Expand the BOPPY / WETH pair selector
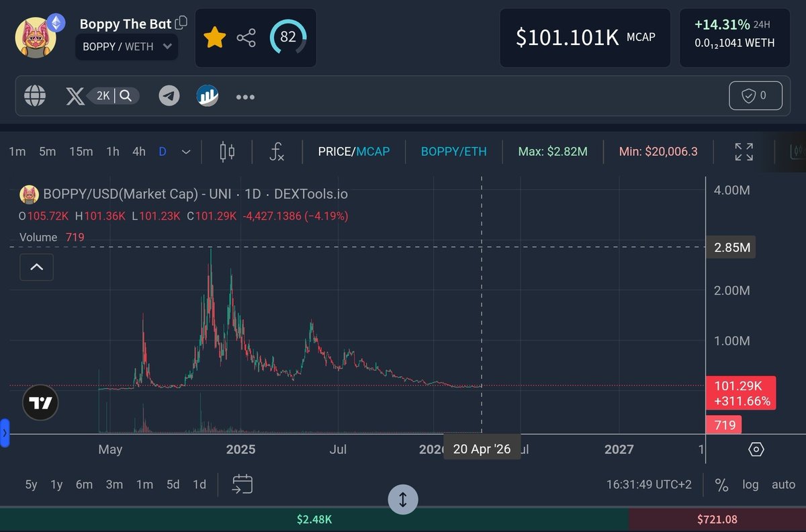Image resolution: width=806 pixels, height=532 pixels. click(x=127, y=47)
